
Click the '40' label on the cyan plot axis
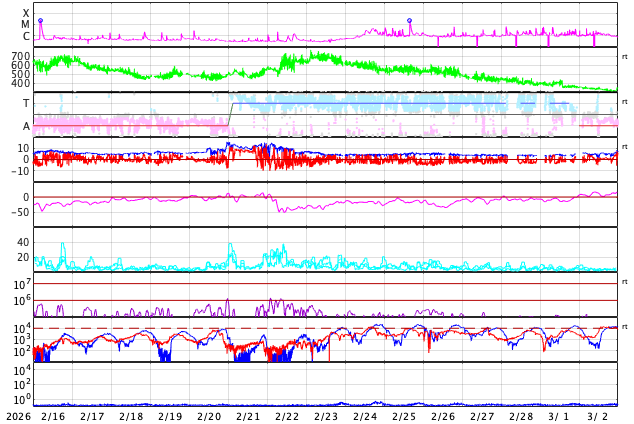pos(23,243)
